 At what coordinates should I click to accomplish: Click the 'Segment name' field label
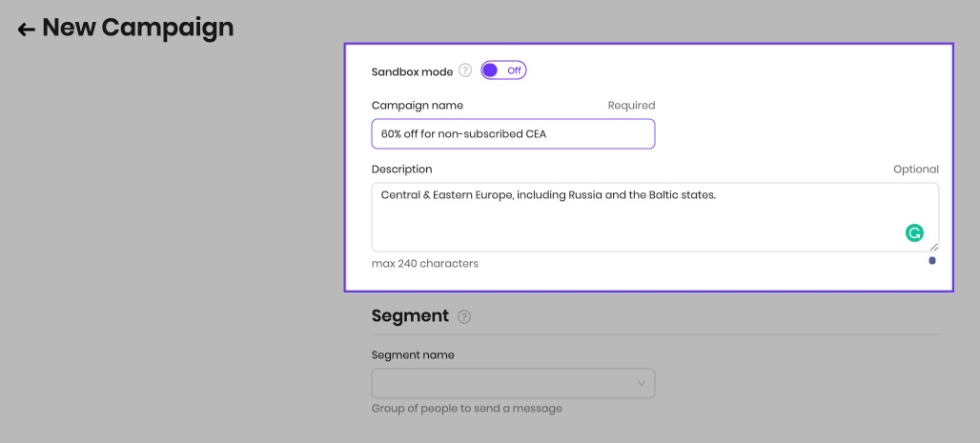point(413,355)
